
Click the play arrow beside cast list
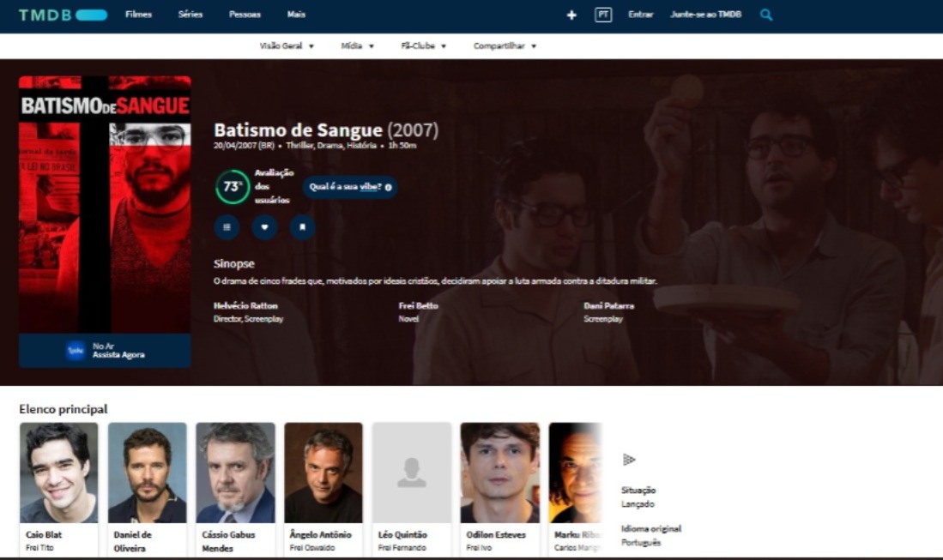[629, 460]
